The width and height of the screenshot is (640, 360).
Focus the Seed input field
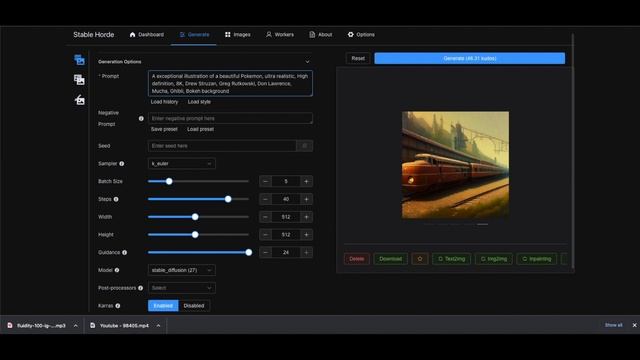pos(222,146)
